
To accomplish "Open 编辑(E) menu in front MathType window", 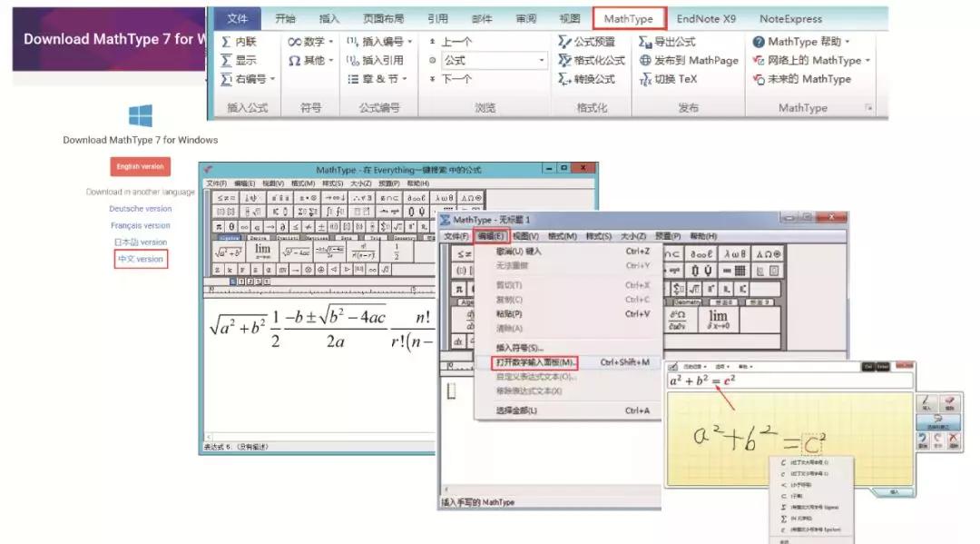I will (x=491, y=236).
